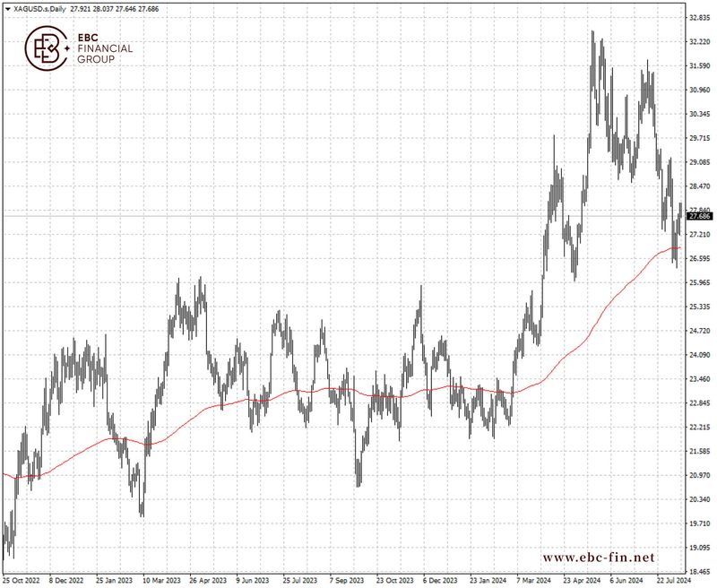This screenshot has height=588, width=717.
Task: Click the 32.835 price axis label
Action: [x=699, y=18]
